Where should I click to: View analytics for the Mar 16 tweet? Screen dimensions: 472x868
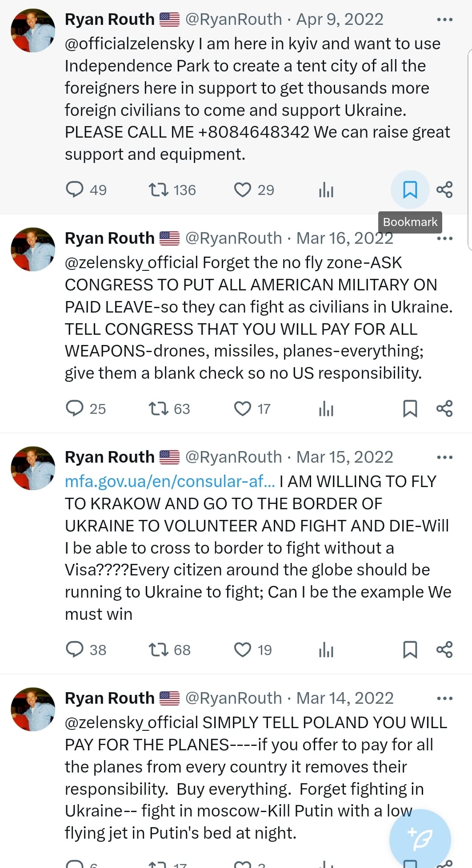(326, 409)
